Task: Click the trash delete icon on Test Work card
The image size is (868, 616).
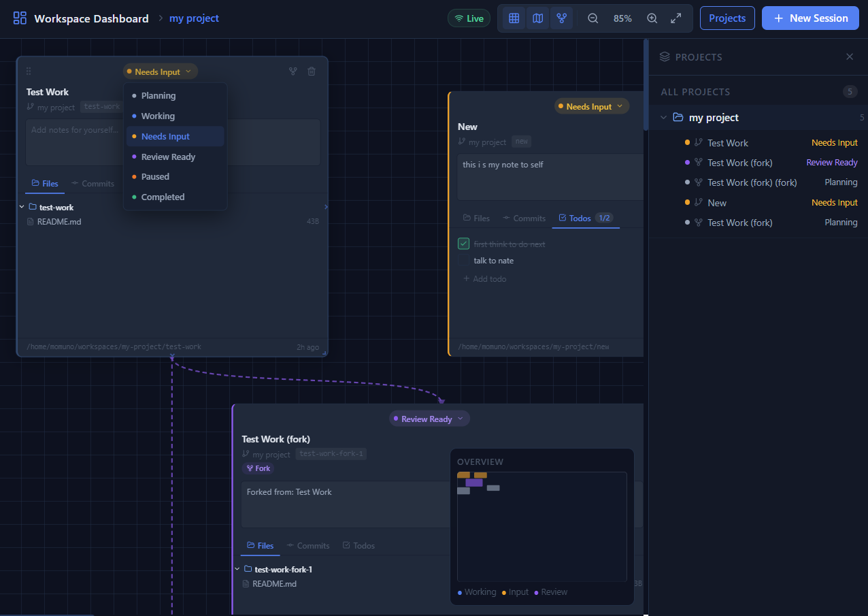Action: pos(312,71)
